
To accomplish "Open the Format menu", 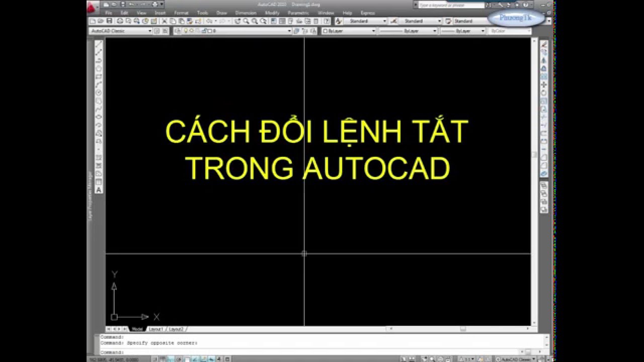I will point(181,13).
